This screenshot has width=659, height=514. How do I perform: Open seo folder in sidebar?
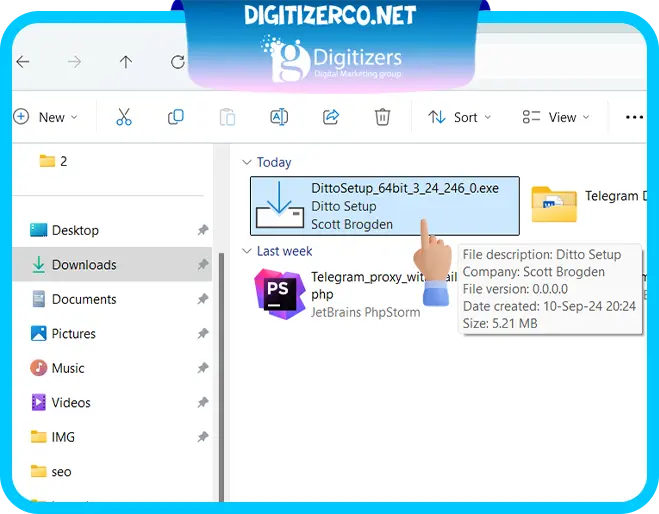(x=51, y=472)
